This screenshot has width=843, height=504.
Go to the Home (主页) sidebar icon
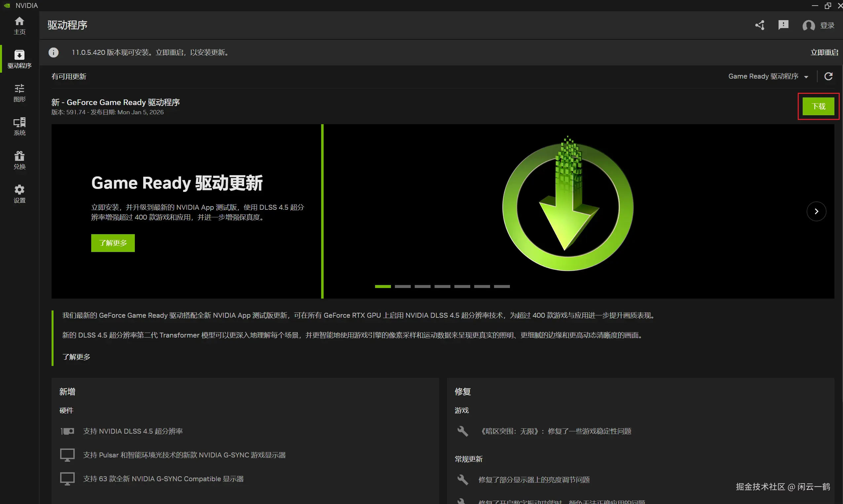(x=19, y=25)
